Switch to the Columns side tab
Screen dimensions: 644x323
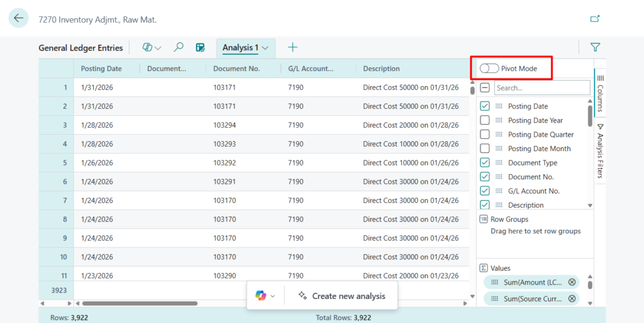point(600,93)
